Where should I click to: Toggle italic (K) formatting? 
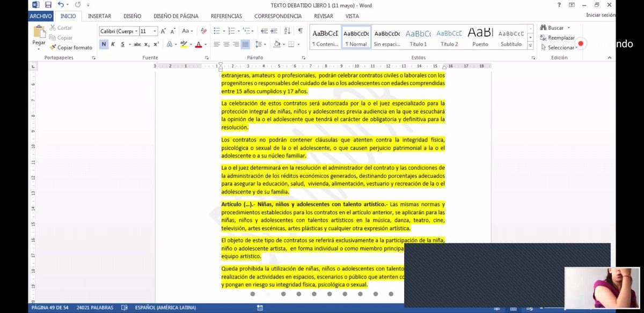click(113, 44)
